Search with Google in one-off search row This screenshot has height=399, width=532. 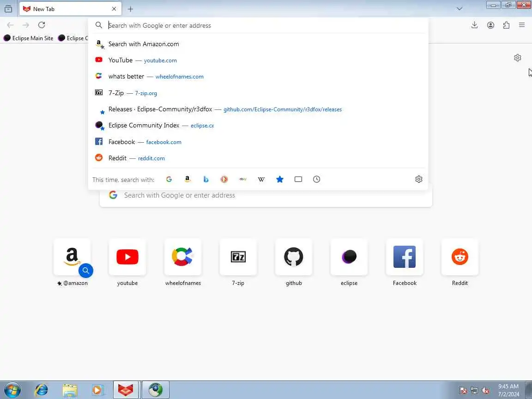point(169,179)
